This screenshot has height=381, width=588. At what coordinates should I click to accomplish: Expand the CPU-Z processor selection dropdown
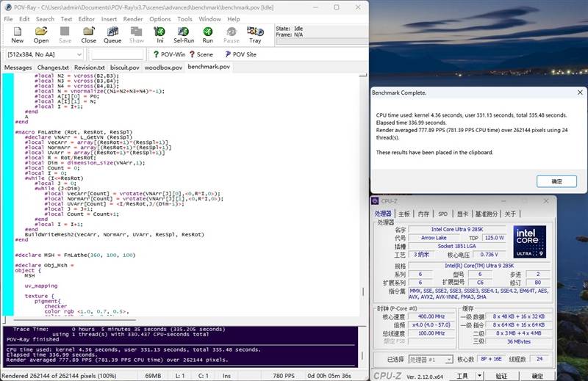[447, 359]
